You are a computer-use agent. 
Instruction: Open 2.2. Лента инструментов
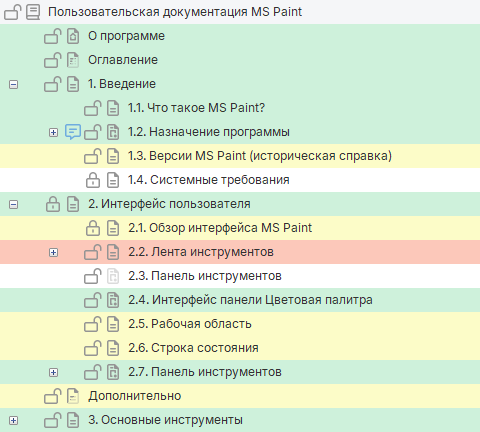coord(201,252)
